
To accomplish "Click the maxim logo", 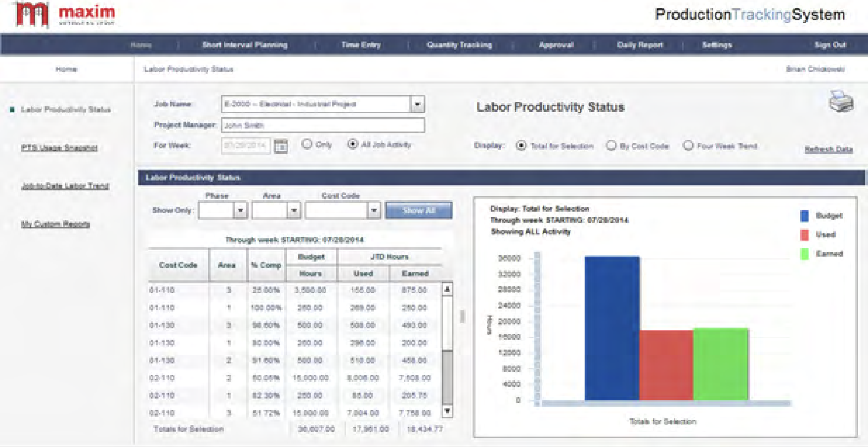I will [64, 15].
